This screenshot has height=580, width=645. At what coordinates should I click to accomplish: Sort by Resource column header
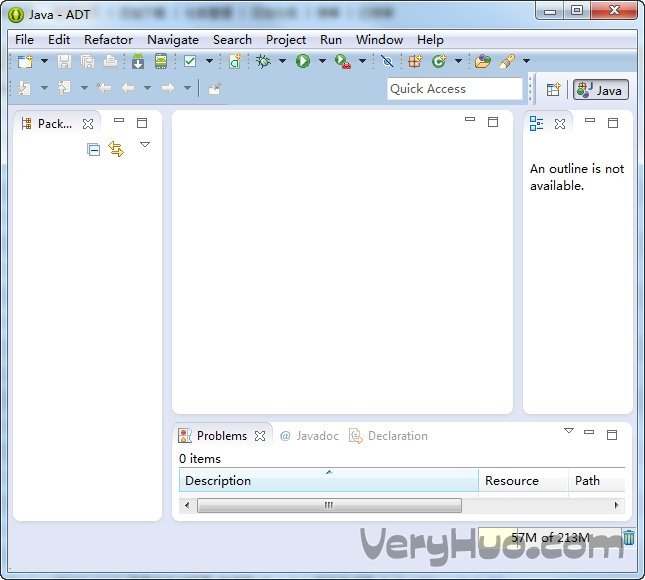523,480
